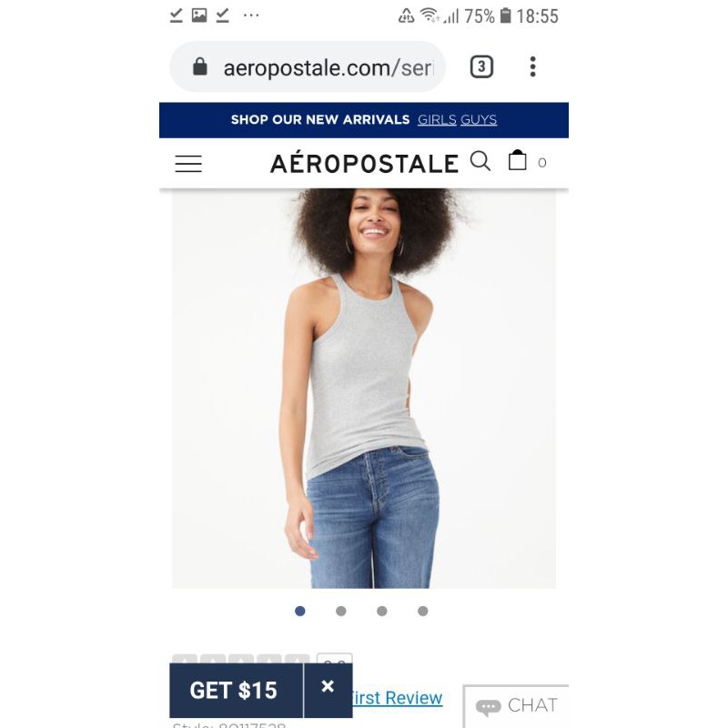This screenshot has height=728, width=728.
Task: Click the GET $15 offer button
Action: (236, 691)
